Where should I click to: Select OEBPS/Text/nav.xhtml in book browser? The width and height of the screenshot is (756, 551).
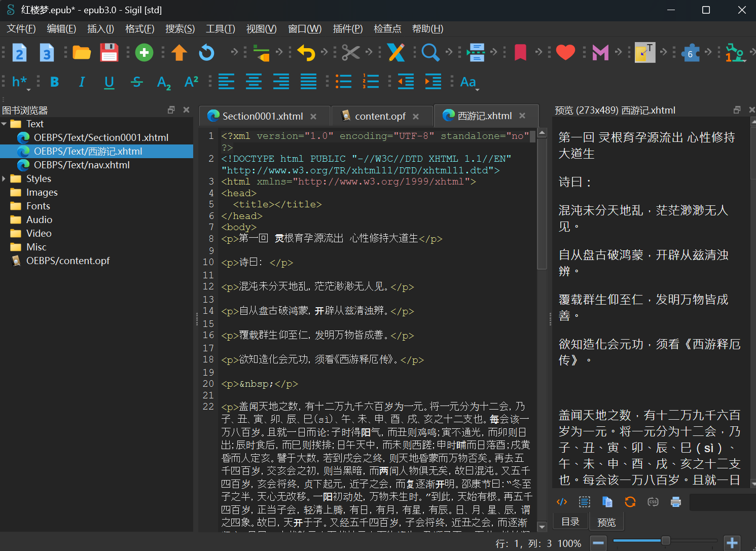[x=82, y=165]
